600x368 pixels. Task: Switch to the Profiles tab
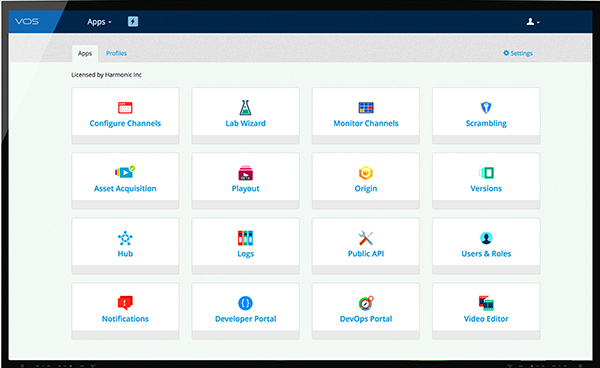click(116, 53)
